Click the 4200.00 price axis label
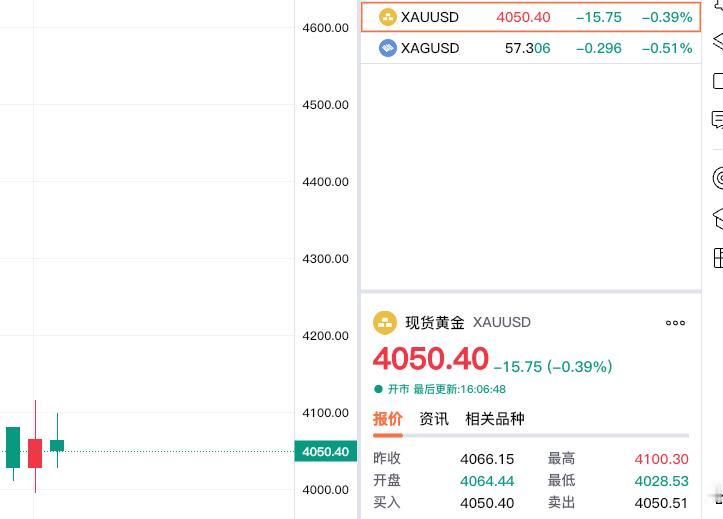Viewport: 723px width, 519px height. click(x=326, y=336)
